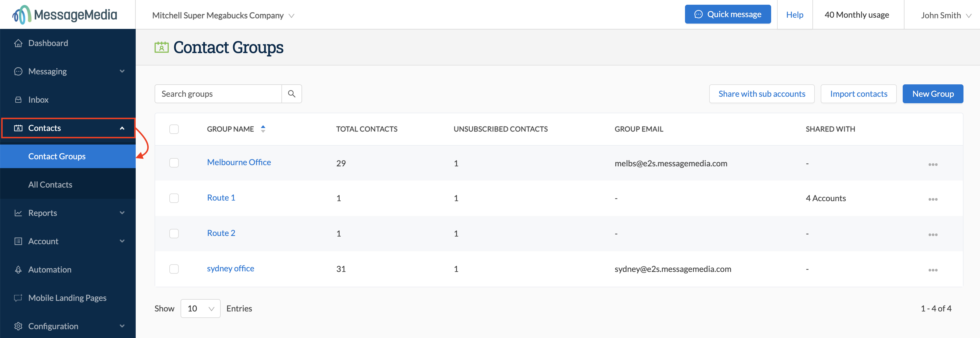Click the Mobile Landing Pages icon
The width and height of the screenshot is (980, 338).
click(18, 298)
